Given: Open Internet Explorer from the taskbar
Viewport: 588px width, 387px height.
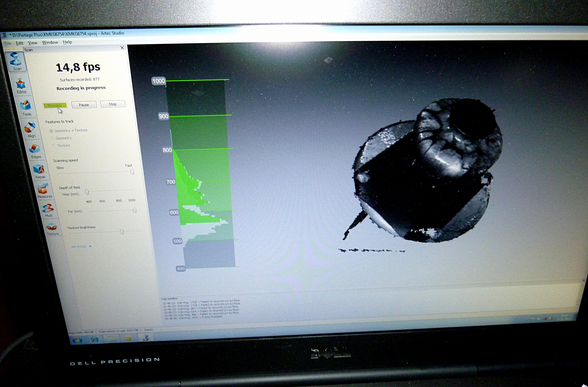Looking at the screenshot, I should (95, 339).
